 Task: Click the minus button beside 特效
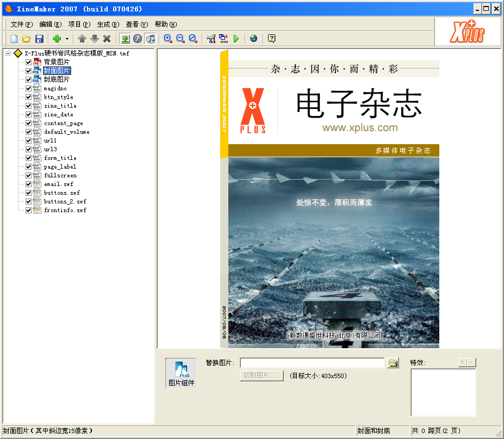(x=471, y=362)
